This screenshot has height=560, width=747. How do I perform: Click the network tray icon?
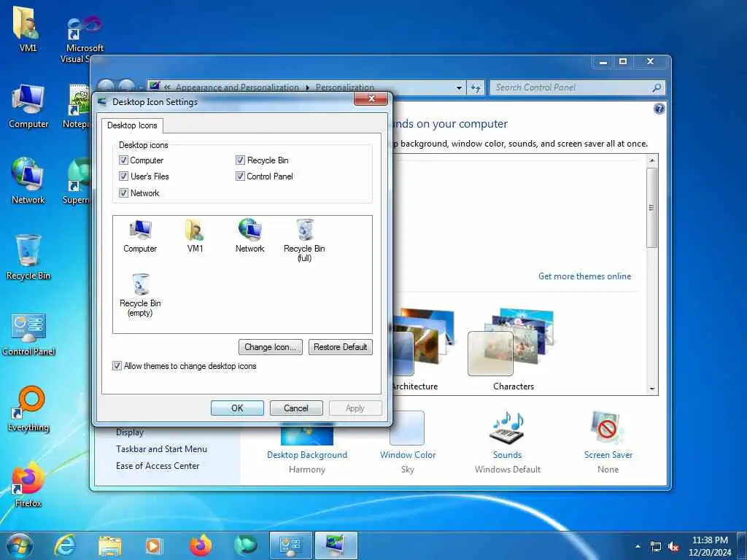[x=656, y=547]
